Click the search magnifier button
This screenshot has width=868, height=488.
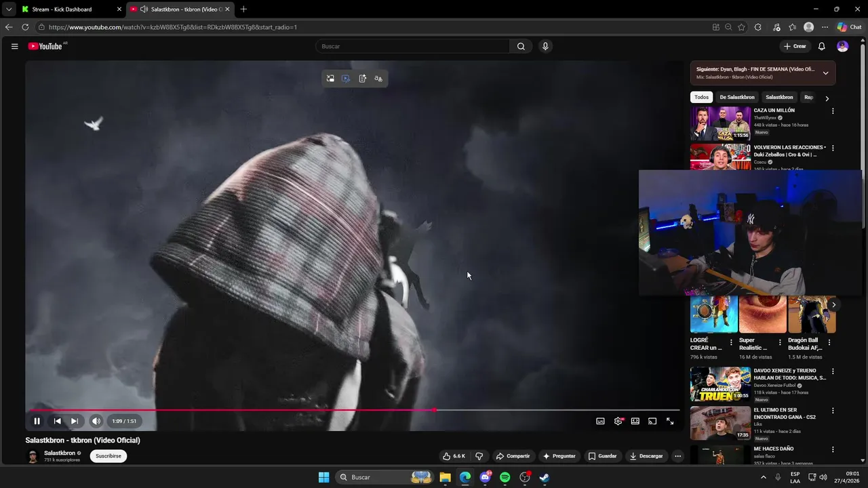pos(521,46)
